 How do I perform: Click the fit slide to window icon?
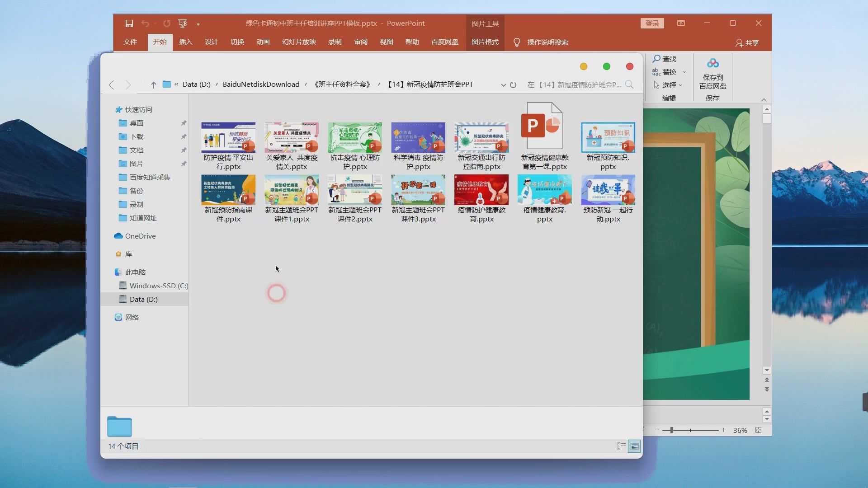759,430
